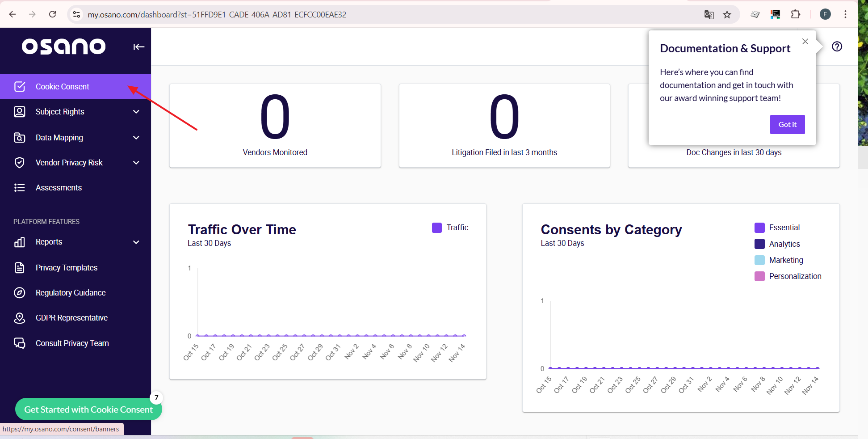This screenshot has height=439, width=868.
Task: Click the browser address bar URL
Action: tap(217, 15)
